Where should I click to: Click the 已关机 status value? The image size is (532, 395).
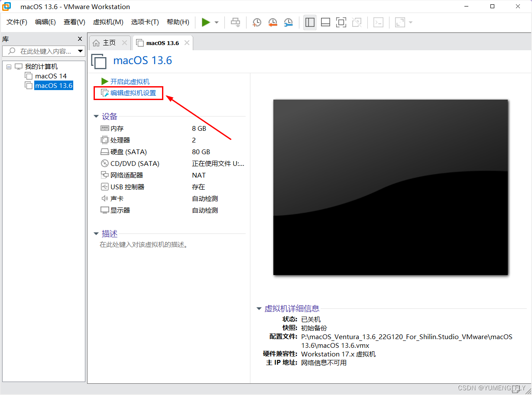(311, 319)
